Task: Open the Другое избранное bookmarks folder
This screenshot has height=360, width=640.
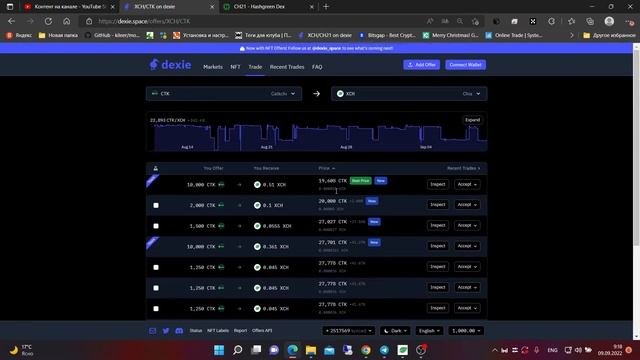Action: pos(609,36)
